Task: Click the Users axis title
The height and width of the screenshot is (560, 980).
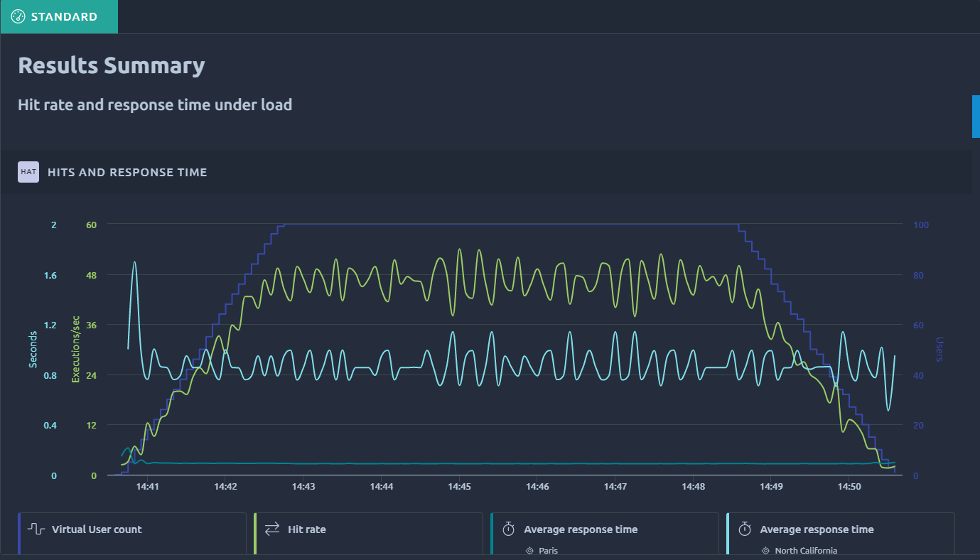Action: (939, 349)
